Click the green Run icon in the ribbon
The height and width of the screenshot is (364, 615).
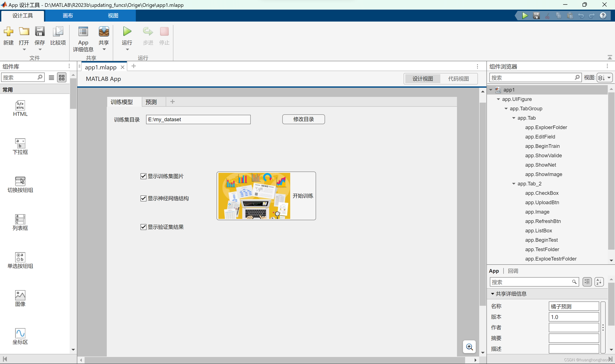pos(127,31)
